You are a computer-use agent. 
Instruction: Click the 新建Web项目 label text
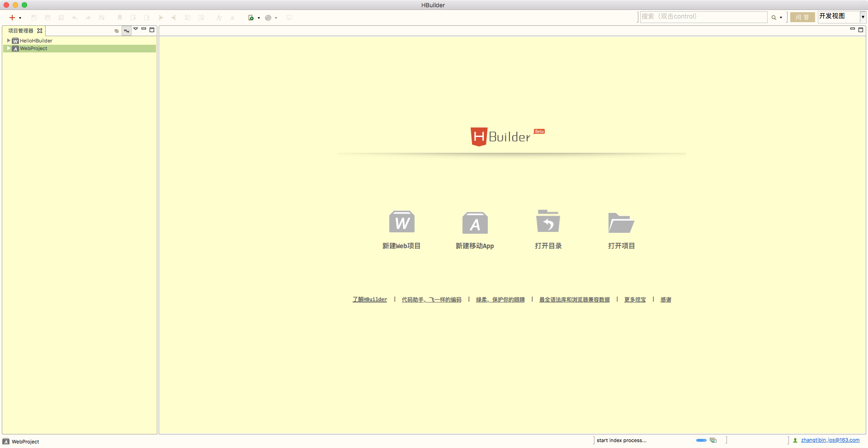tap(401, 246)
